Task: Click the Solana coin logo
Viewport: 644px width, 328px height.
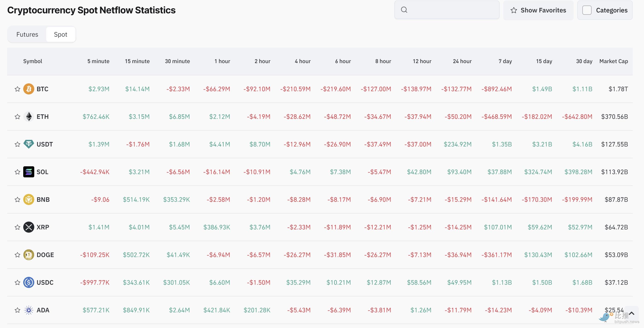Action: pos(29,172)
